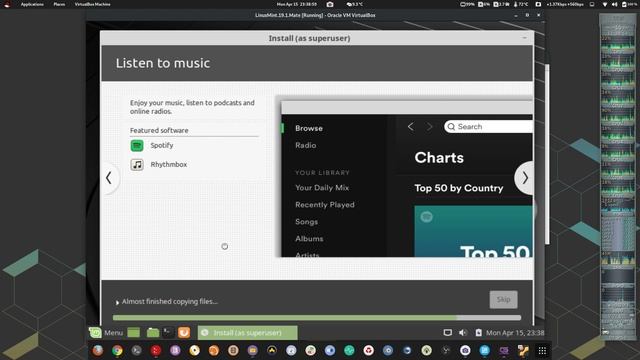Open the app grid in host dock

542,350
